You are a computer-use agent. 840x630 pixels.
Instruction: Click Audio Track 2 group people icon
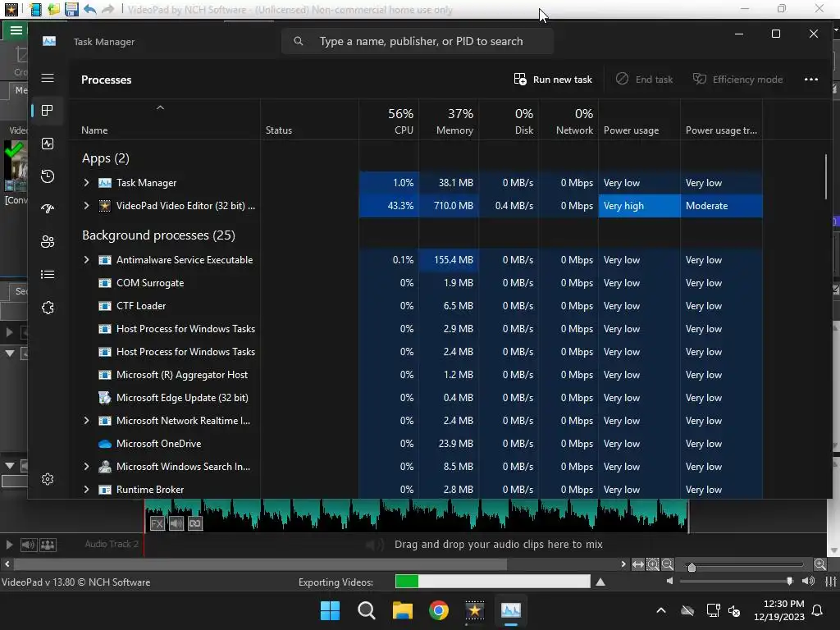(48, 545)
